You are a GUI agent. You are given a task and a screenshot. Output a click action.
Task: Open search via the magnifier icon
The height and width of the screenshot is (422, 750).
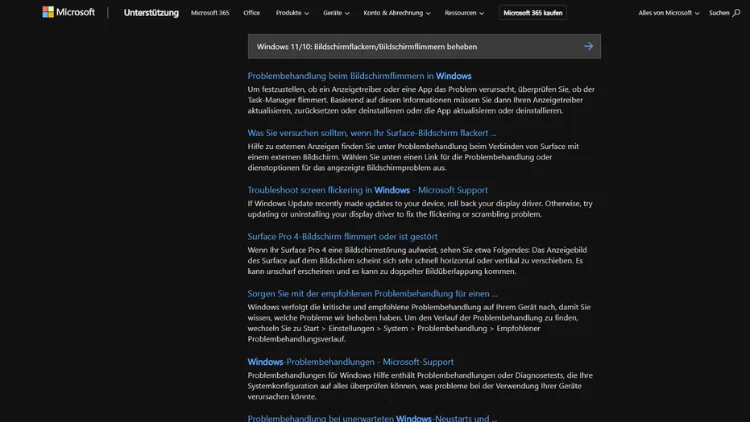point(736,13)
